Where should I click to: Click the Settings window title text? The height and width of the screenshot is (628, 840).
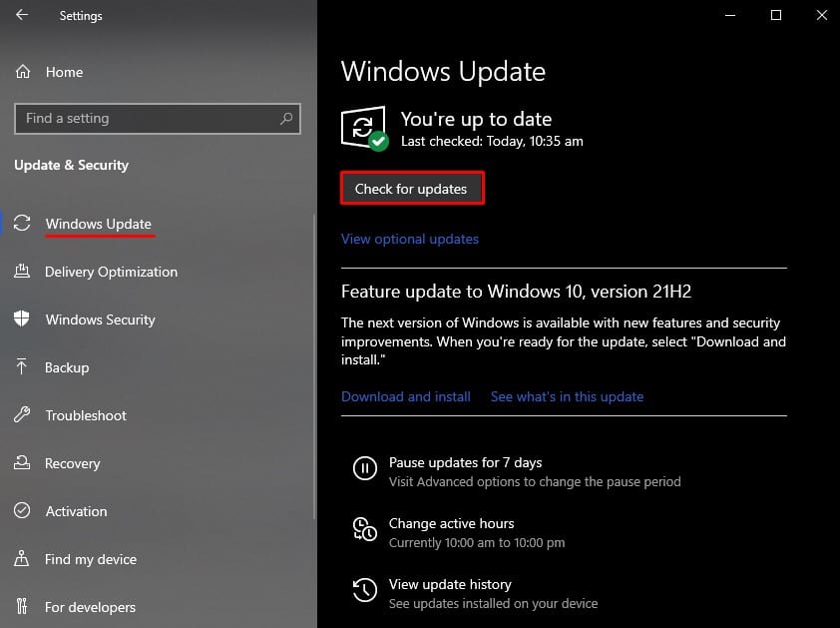[81, 16]
